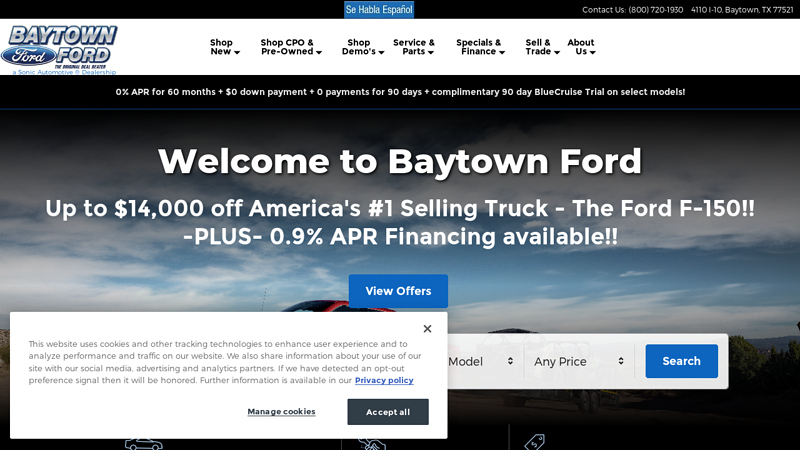Expand the Any Price dropdown
This screenshot has height=450, width=800.
579,361
